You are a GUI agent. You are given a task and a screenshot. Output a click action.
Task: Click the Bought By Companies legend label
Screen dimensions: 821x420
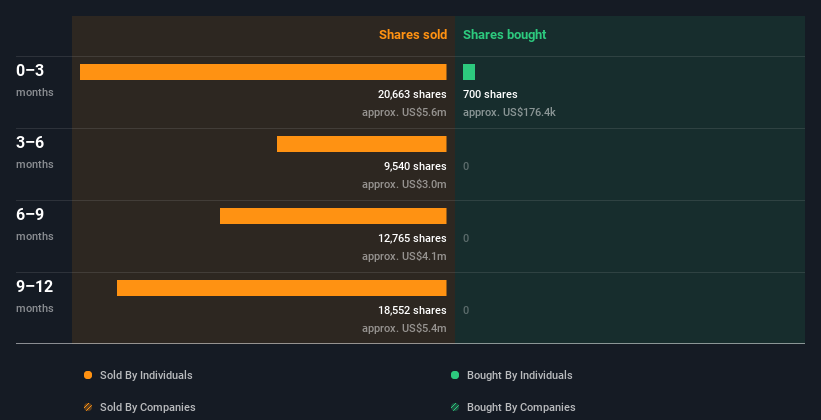point(521,407)
